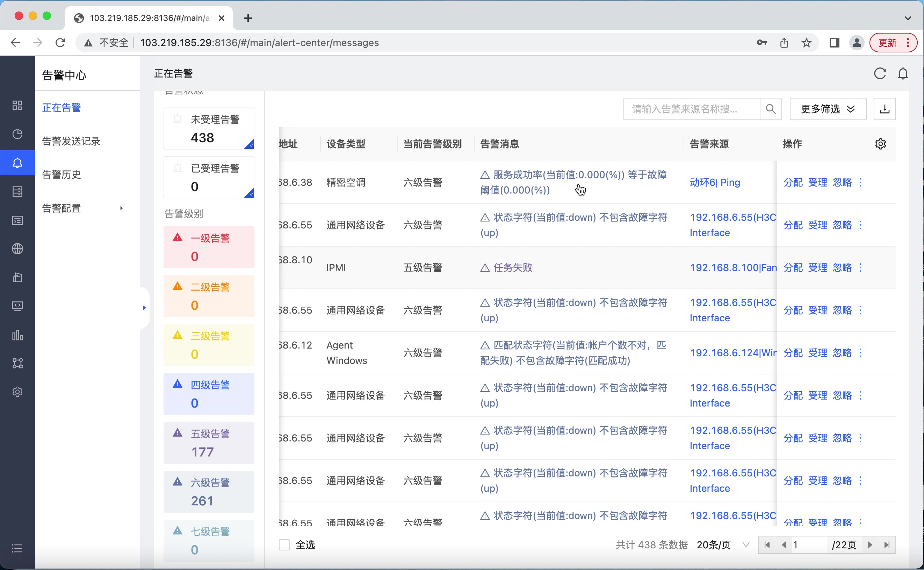
Task: Open the column settings gear in the table header
Action: 881,143
